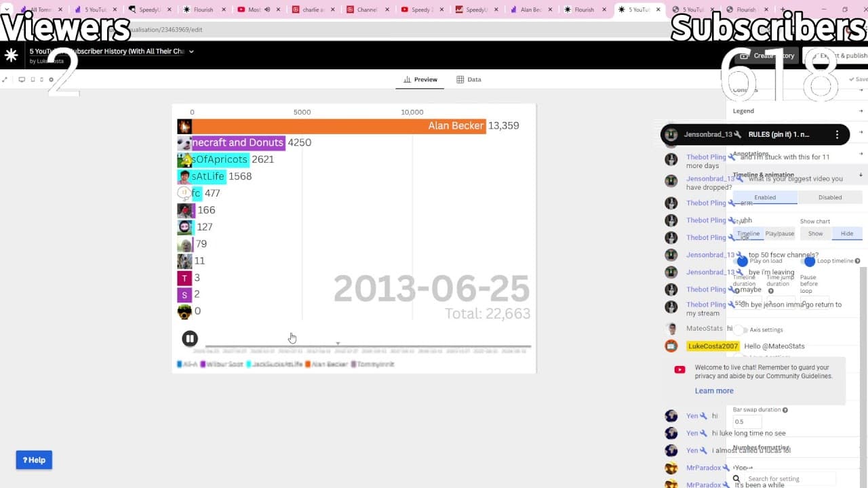Image resolution: width=868 pixels, height=488 pixels.
Task: Toggle the Play on load switch
Action: point(741,261)
